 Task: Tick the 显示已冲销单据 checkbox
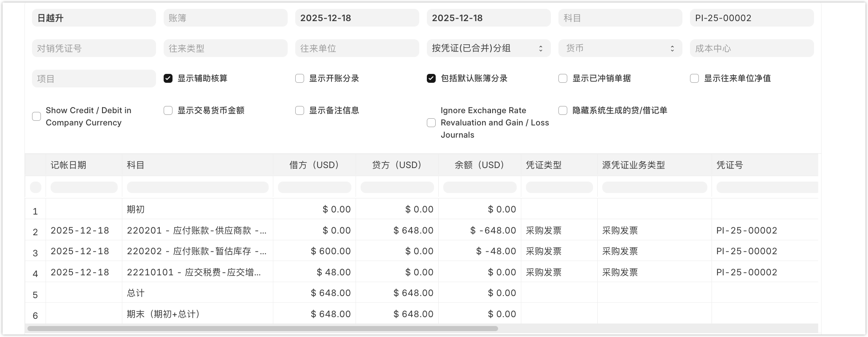[x=563, y=79]
